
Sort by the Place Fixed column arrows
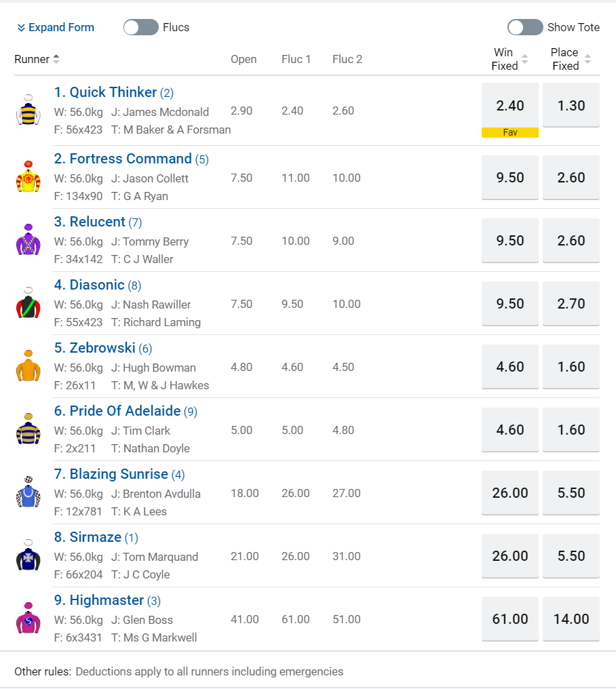588,60
